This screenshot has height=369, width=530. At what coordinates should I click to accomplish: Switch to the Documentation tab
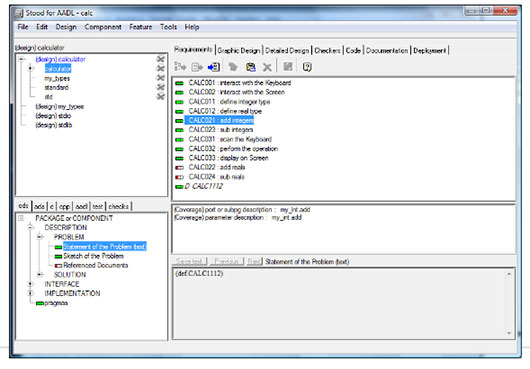[387, 51]
